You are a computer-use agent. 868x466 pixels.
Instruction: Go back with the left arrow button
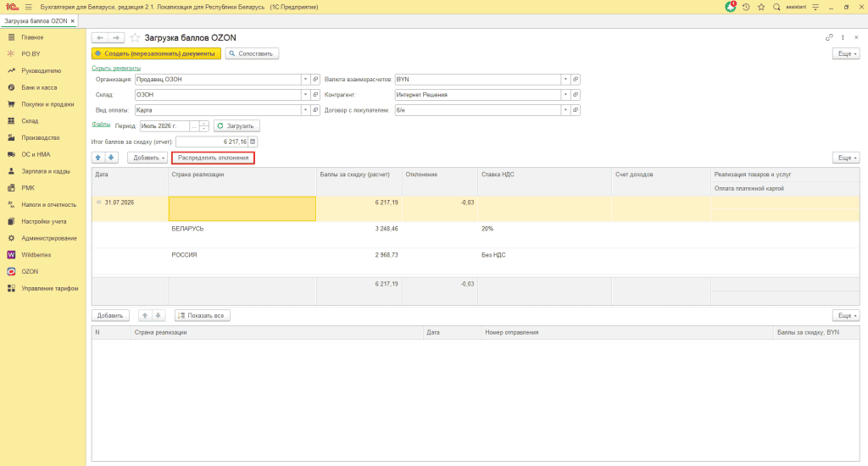pyautogui.click(x=100, y=37)
